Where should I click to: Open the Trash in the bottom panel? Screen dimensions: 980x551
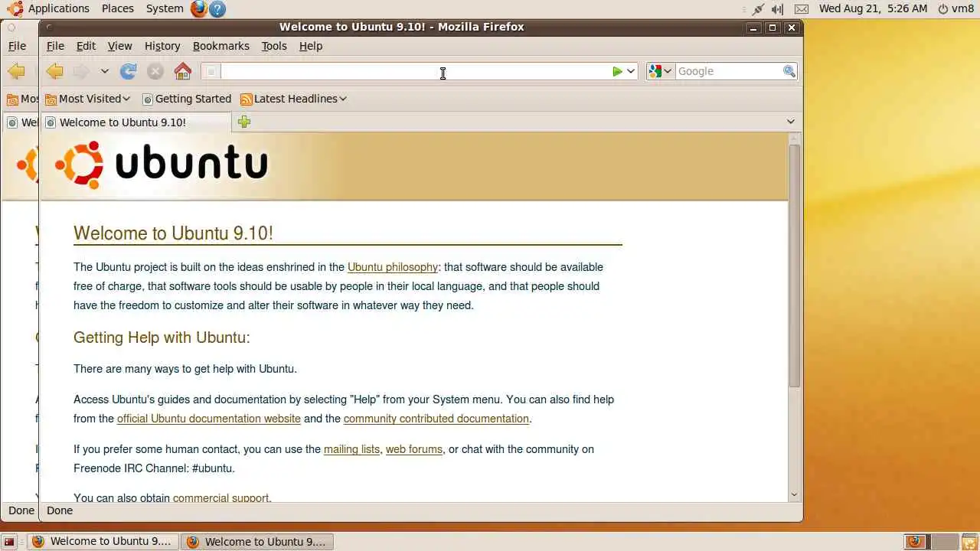969,542
